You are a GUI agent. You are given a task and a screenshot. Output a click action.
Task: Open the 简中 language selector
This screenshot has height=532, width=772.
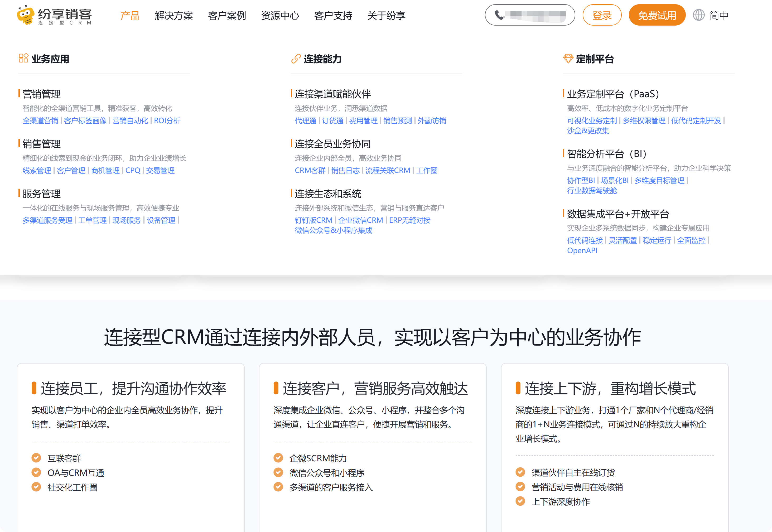tap(719, 15)
